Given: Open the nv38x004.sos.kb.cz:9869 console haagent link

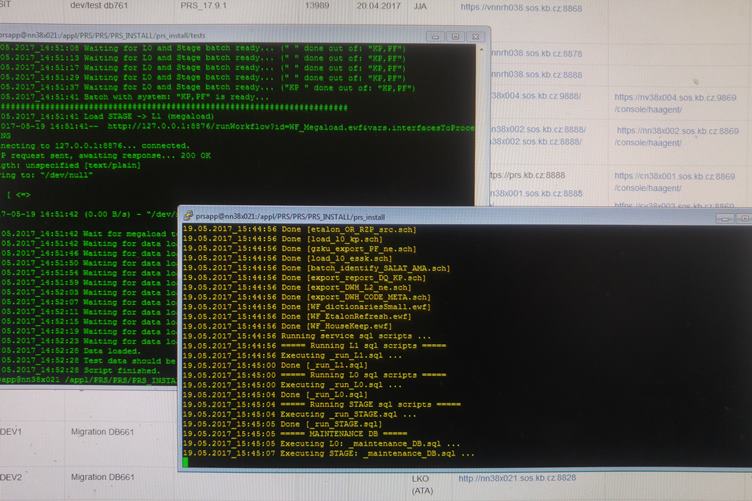Looking at the screenshot, I should [675, 103].
